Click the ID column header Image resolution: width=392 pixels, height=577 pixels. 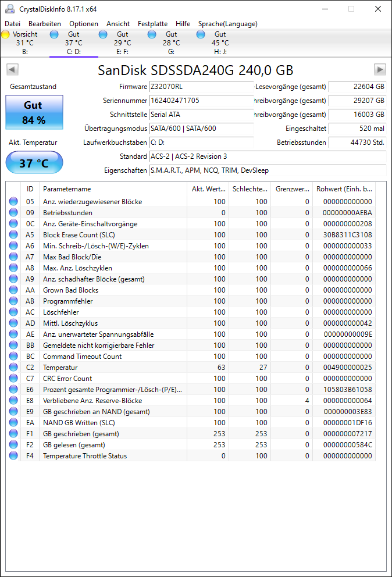point(30,189)
